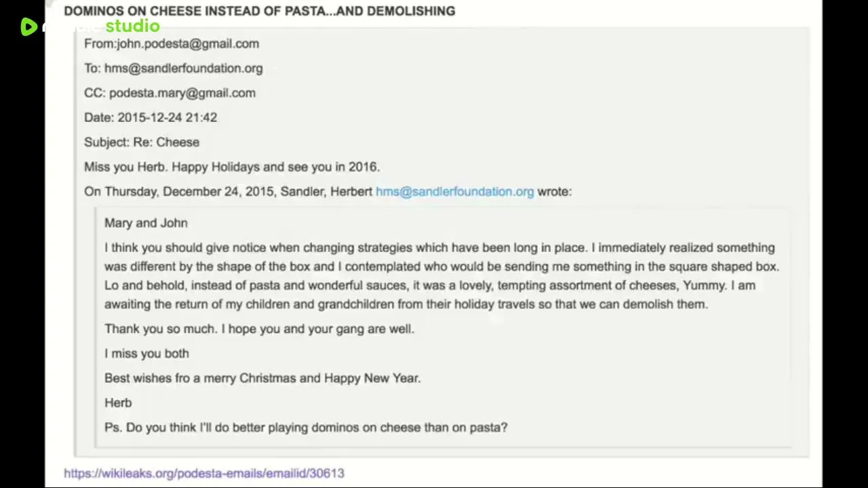Click the green 'studio' watermark text

[133, 26]
